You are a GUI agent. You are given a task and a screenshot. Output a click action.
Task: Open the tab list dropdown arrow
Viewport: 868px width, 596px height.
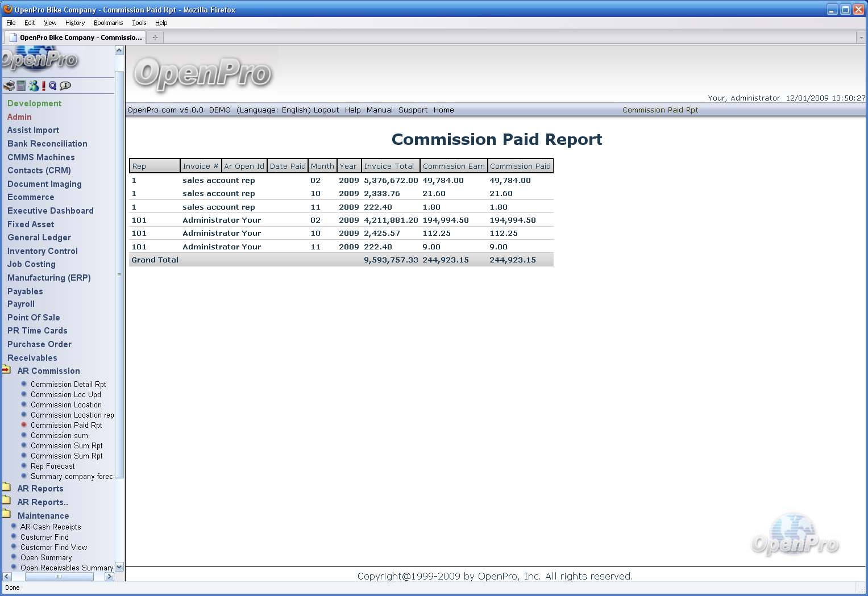[861, 37]
